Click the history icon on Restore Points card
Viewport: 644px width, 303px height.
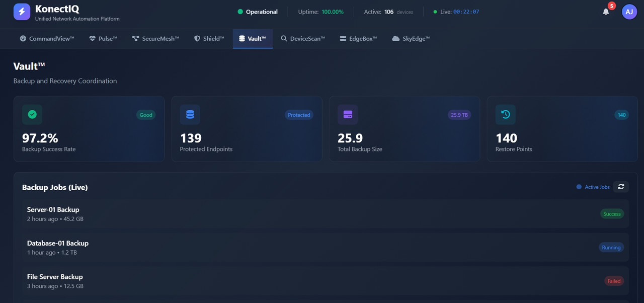click(506, 115)
